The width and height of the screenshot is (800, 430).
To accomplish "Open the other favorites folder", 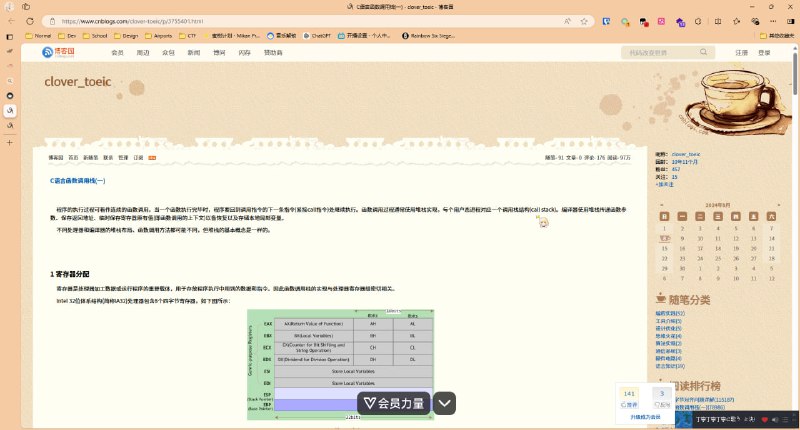I will tap(777, 36).
